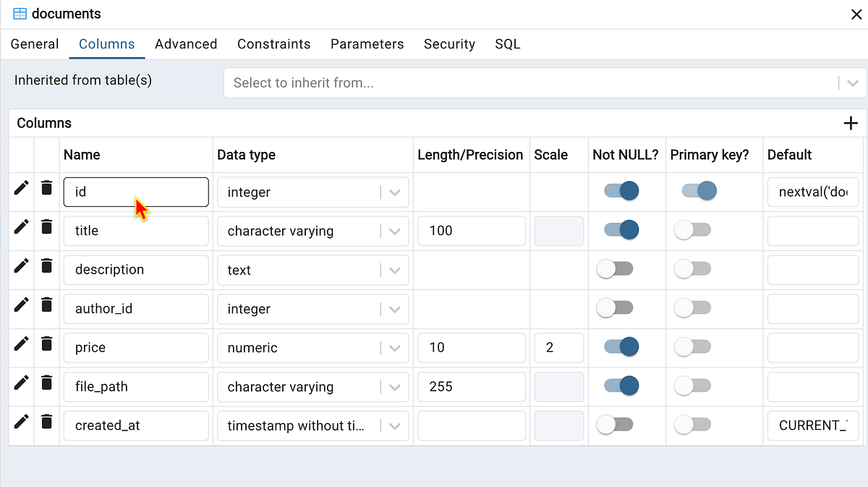Image resolution: width=868 pixels, height=487 pixels.
Task: Edit the id column with pencil icon
Action: click(22, 188)
